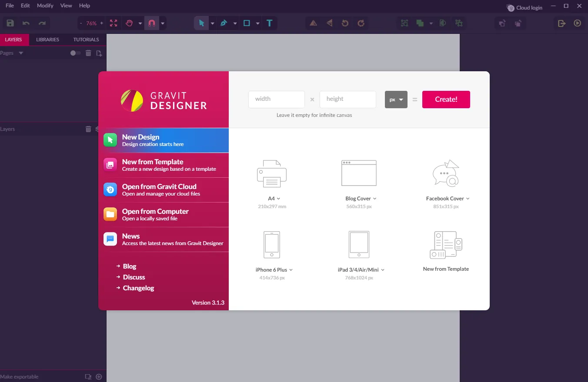Expand the A4 preset size chevron
The width and height of the screenshot is (588, 382).
[x=278, y=199]
